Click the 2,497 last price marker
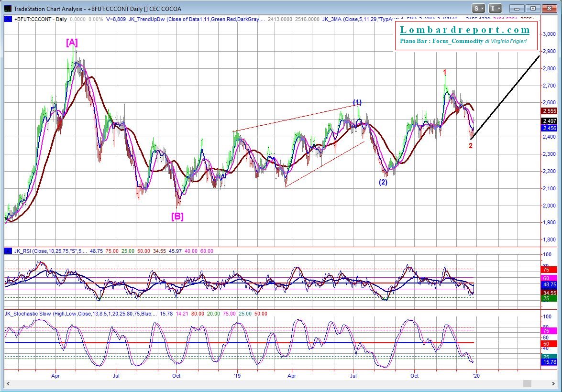 point(549,121)
